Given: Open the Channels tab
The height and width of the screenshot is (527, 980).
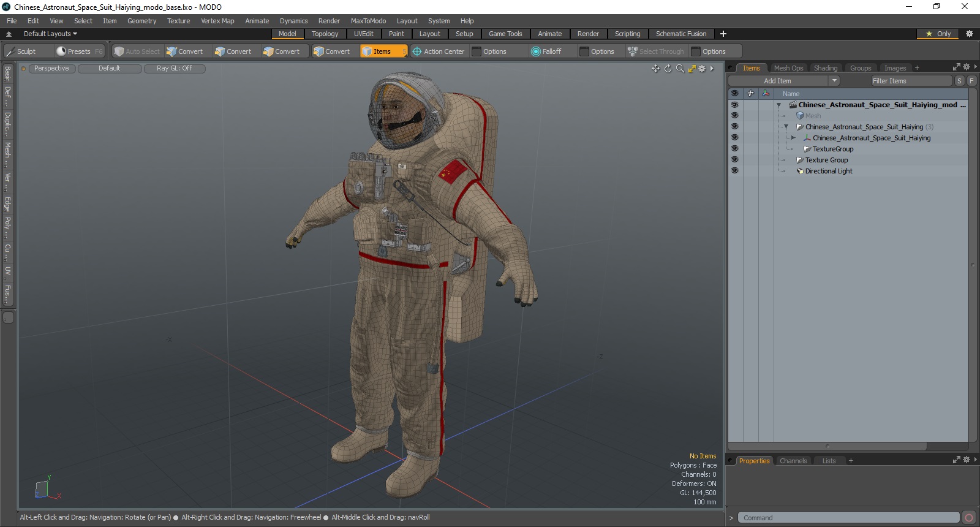Looking at the screenshot, I should tap(793, 461).
